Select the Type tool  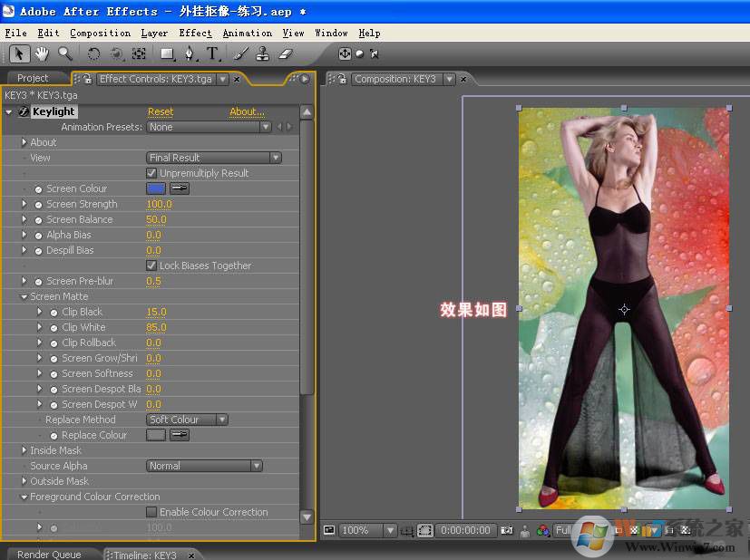[212, 54]
